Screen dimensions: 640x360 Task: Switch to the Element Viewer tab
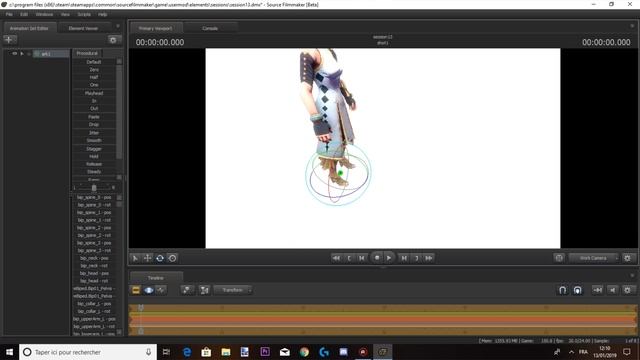(x=84, y=28)
